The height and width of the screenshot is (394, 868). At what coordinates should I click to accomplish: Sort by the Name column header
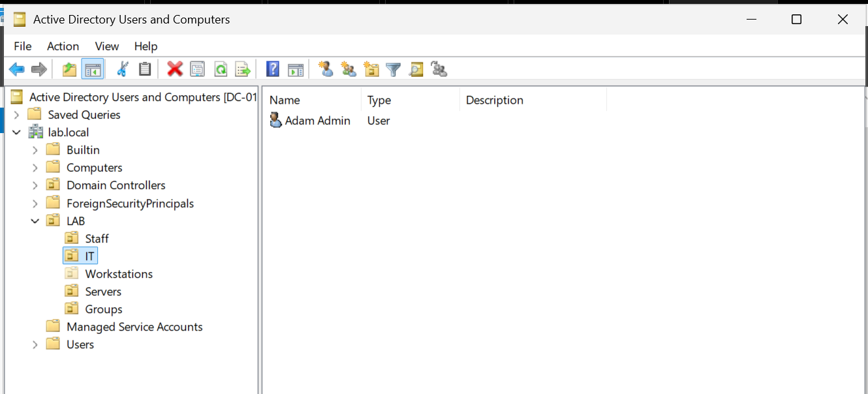click(x=313, y=100)
